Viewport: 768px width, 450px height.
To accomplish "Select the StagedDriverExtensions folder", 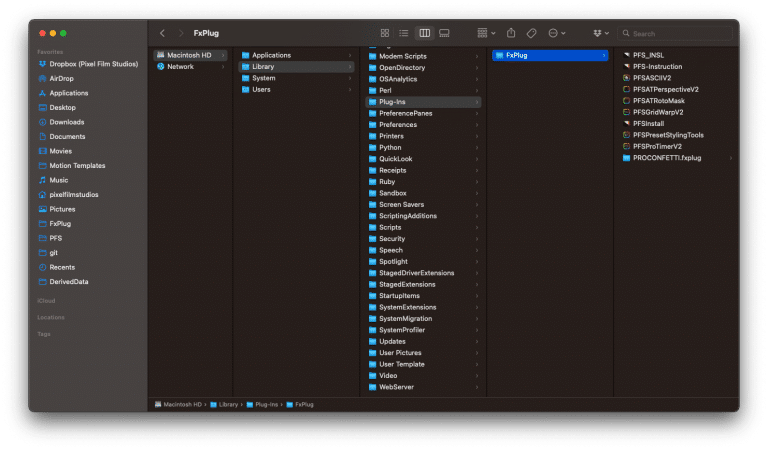I will tap(423, 273).
